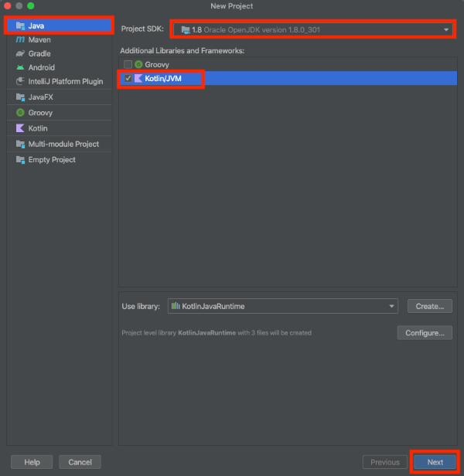Click the Empty Project folder icon
464x476 pixels.
point(20,160)
